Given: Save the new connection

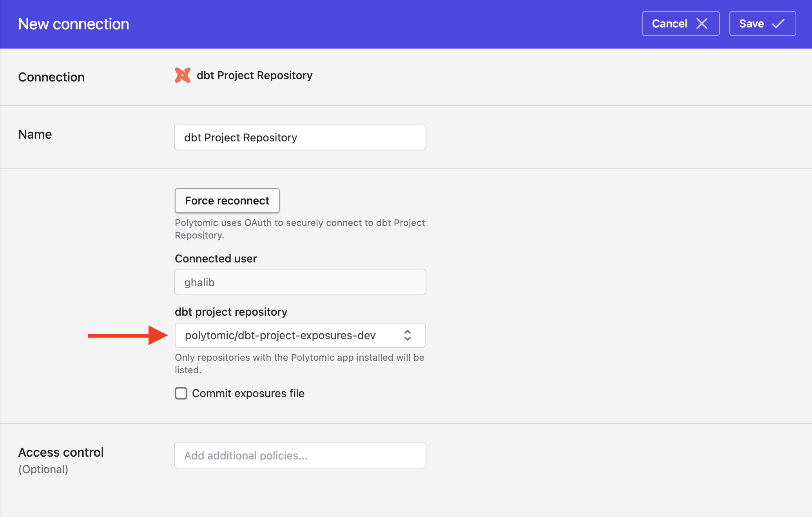Looking at the screenshot, I should pos(762,23).
